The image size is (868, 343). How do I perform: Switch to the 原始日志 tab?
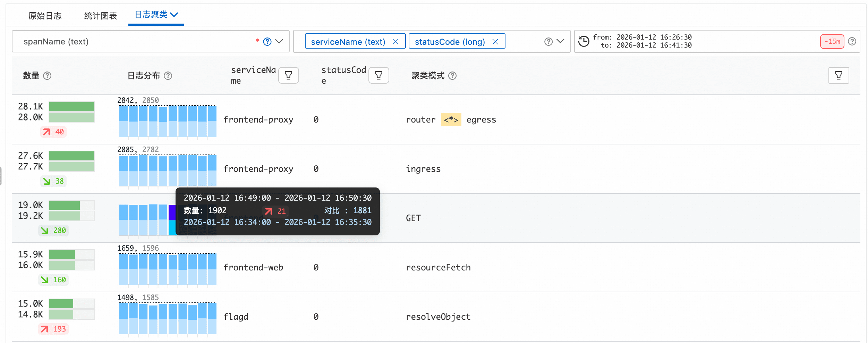pos(45,16)
